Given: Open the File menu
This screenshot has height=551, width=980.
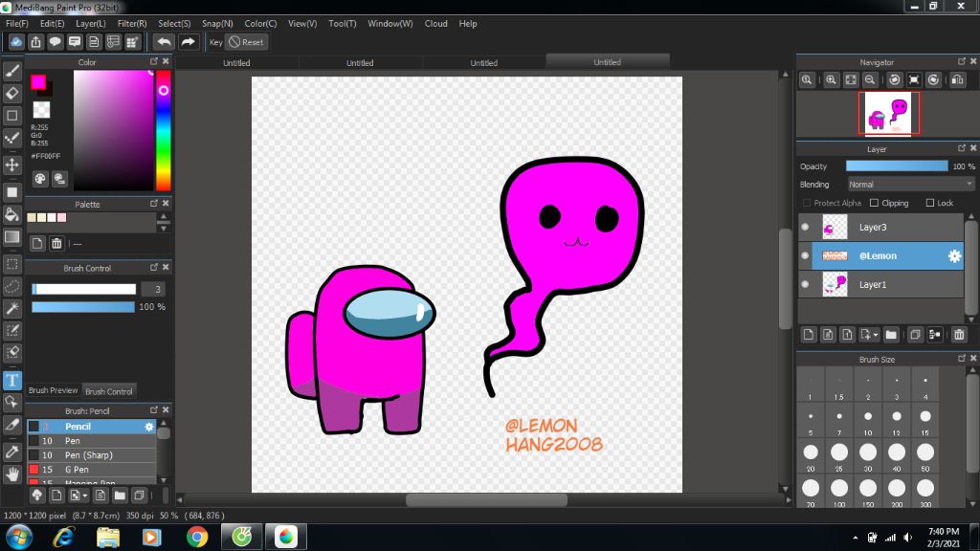Looking at the screenshot, I should 17,24.
